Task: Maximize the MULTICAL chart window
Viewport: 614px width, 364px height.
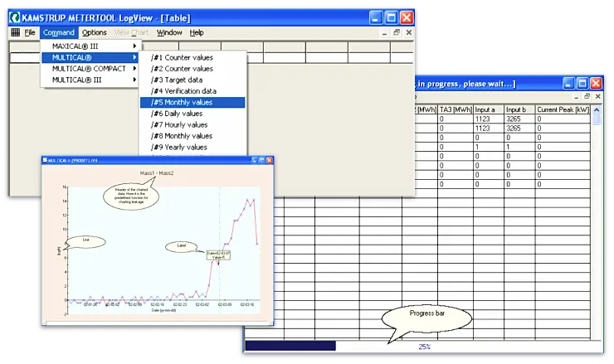Action: coord(262,160)
